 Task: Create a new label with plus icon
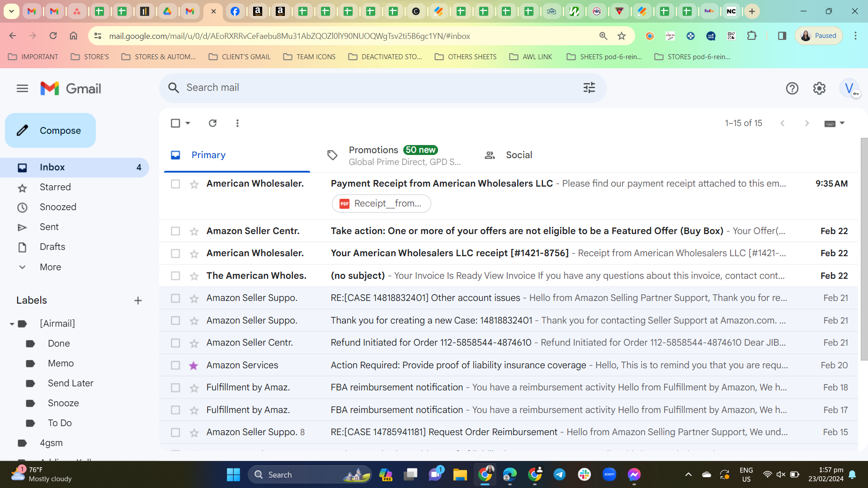point(138,300)
